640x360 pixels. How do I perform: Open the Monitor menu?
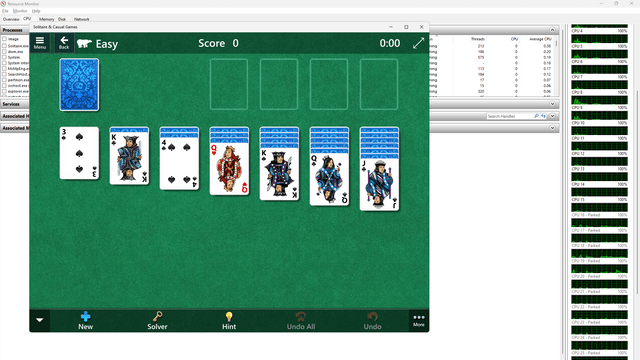pyautogui.click(x=20, y=11)
